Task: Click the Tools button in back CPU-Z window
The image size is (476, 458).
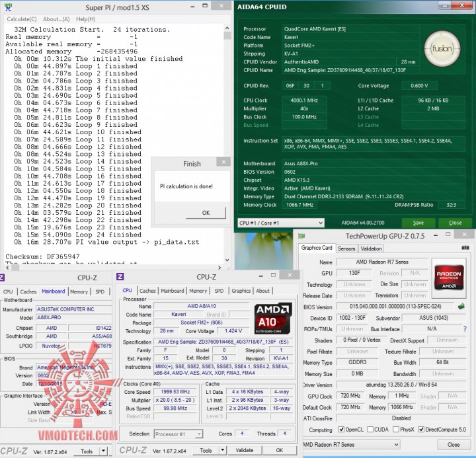Action: [x=87, y=451]
